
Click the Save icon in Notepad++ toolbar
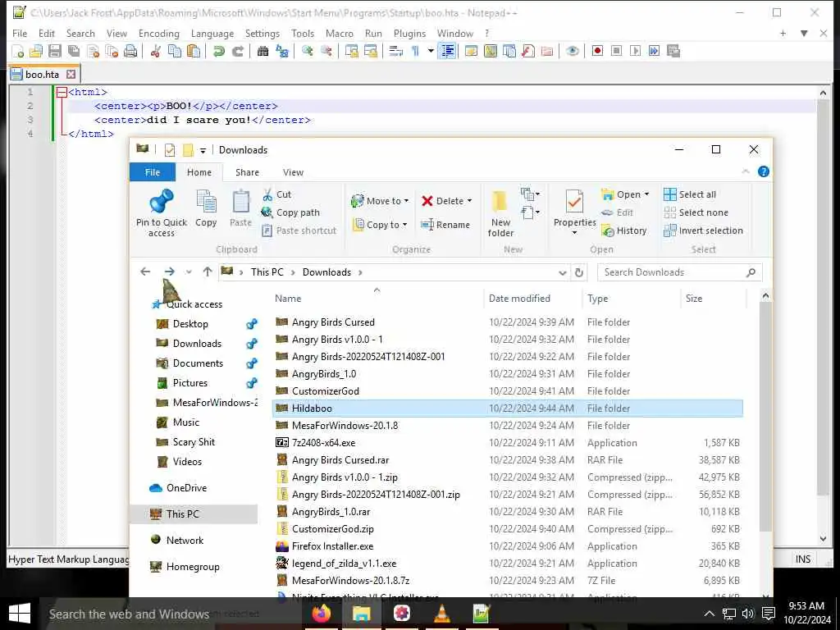55,52
